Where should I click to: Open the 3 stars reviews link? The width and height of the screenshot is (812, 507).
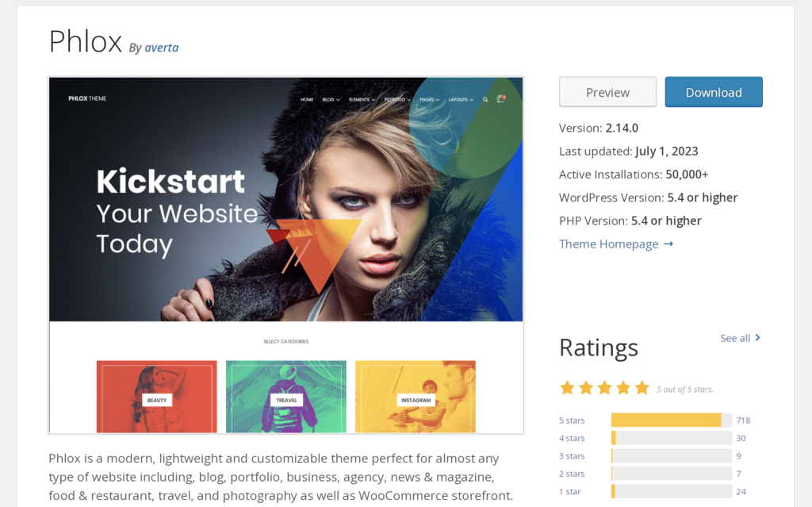(x=572, y=456)
